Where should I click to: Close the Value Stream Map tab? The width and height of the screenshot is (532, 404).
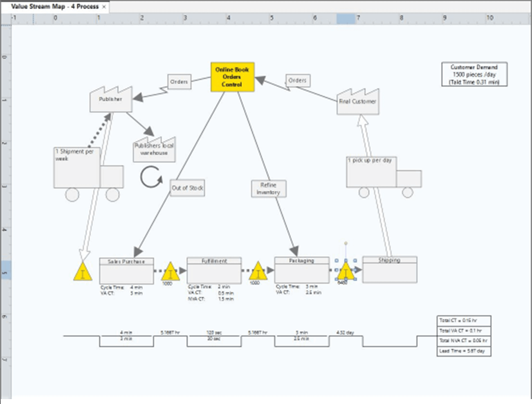point(104,7)
